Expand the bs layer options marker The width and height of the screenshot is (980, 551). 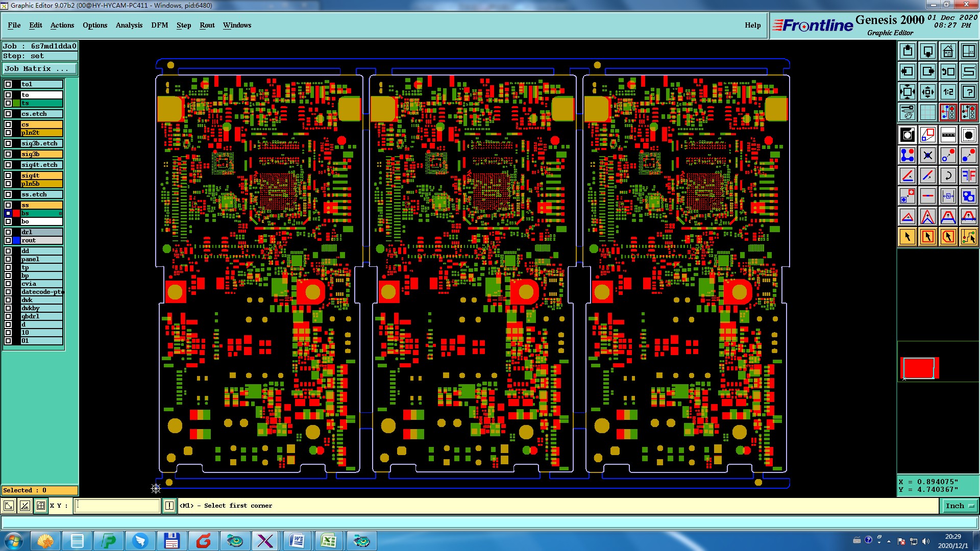pyautogui.click(x=60, y=213)
